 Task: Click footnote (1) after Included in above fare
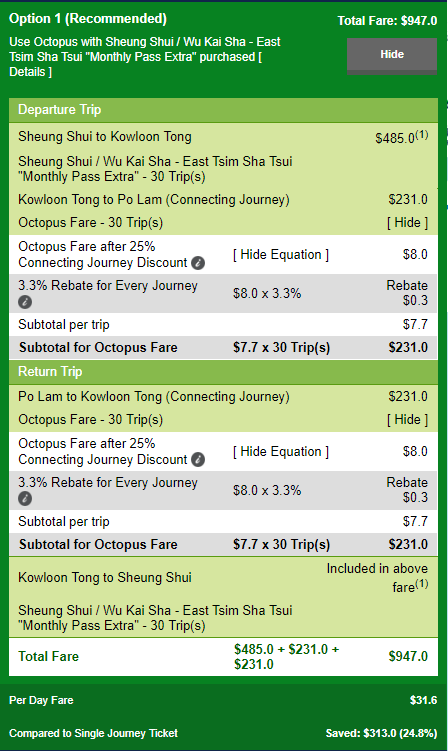click(422, 583)
